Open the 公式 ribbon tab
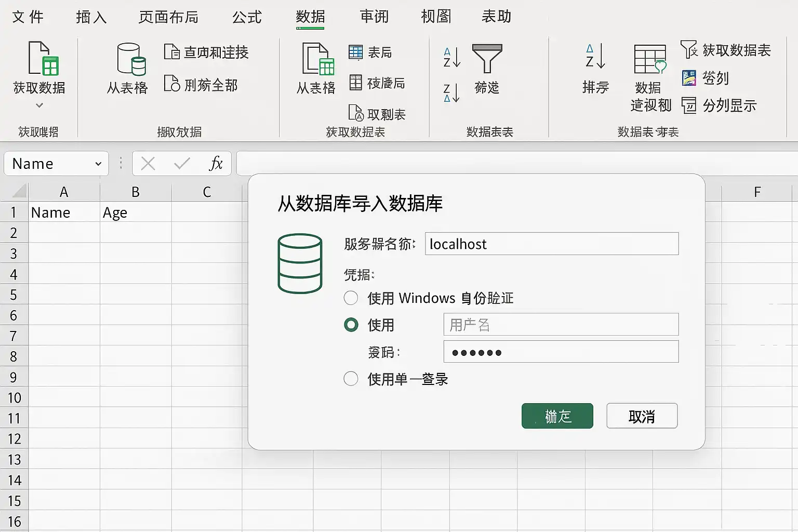 [x=247, y=17]
